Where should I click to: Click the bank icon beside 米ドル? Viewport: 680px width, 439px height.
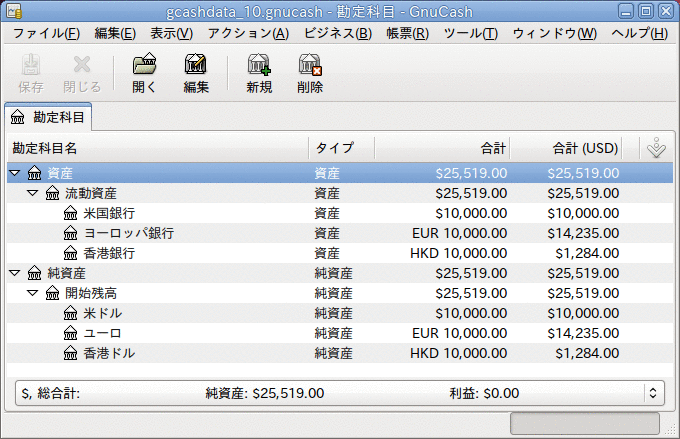71,313
